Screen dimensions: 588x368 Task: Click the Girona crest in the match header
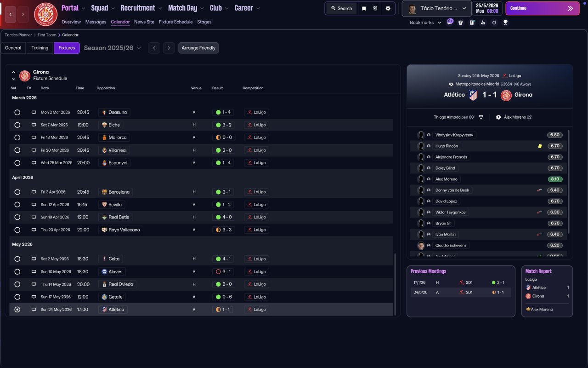pyautogui.click(x=506, y=95)
